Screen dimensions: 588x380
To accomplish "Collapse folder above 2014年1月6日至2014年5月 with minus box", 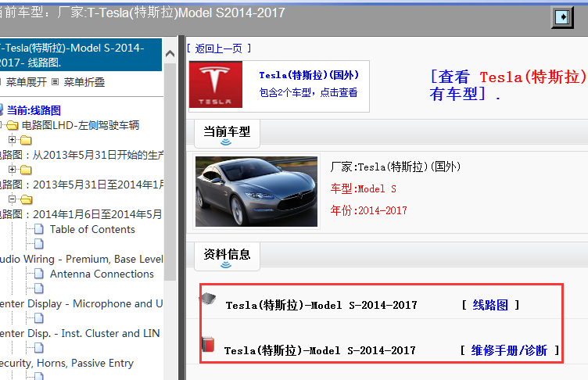I will (12, 199).
